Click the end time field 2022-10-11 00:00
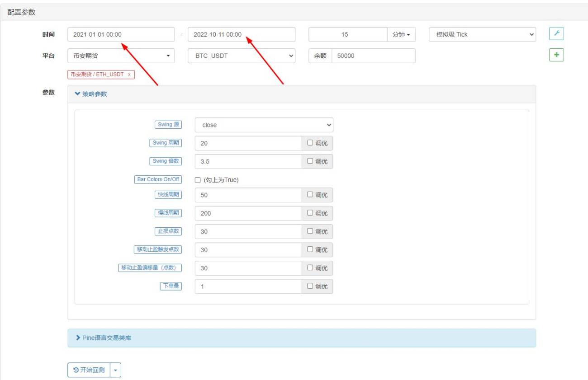 click(242, 35)
